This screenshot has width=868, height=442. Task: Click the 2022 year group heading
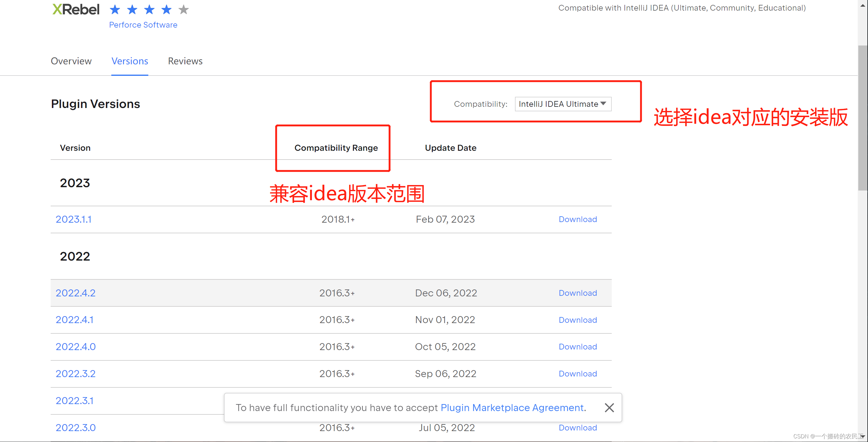(75, 257)
